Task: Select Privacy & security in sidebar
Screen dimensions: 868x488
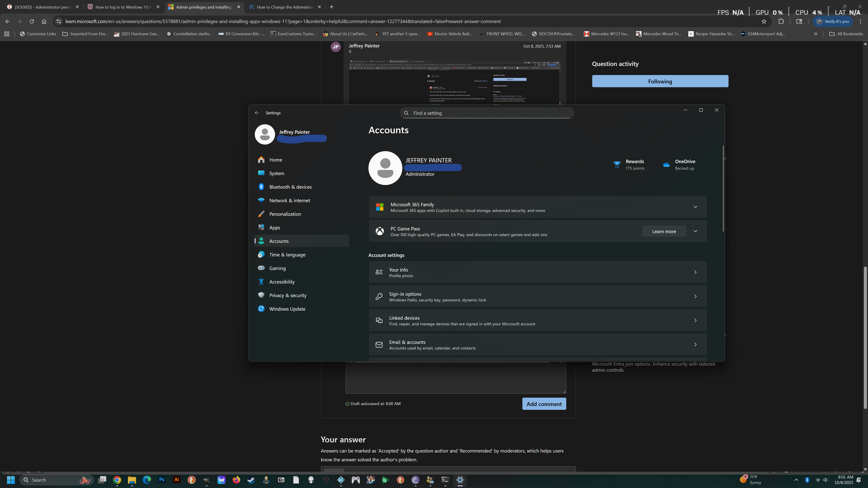Action: (288, 295)
